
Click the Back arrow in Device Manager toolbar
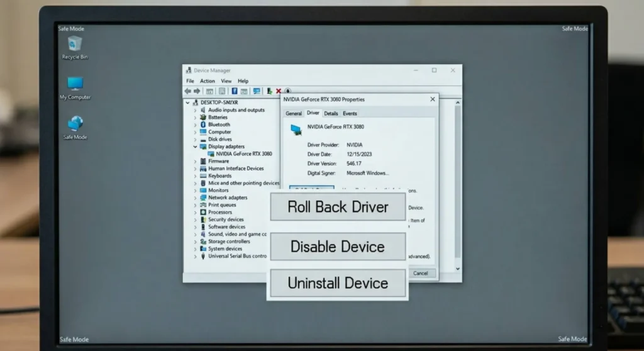pos(187,91)
